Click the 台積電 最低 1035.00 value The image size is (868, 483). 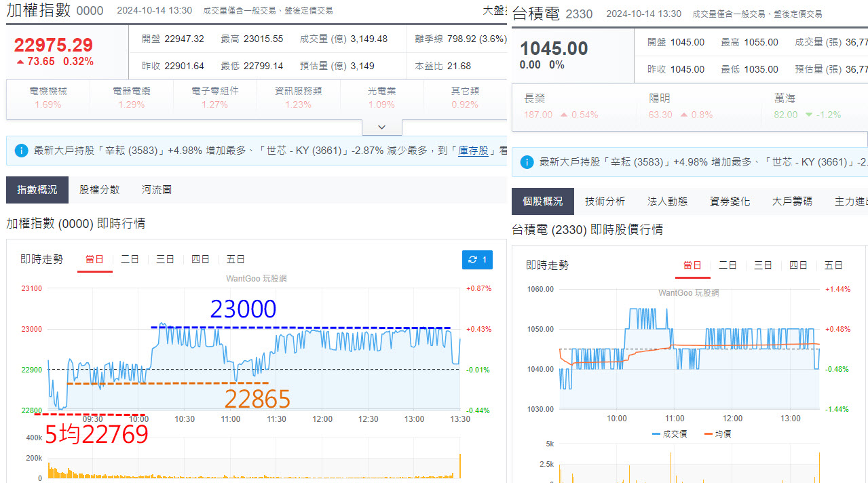tap(761, 69)
